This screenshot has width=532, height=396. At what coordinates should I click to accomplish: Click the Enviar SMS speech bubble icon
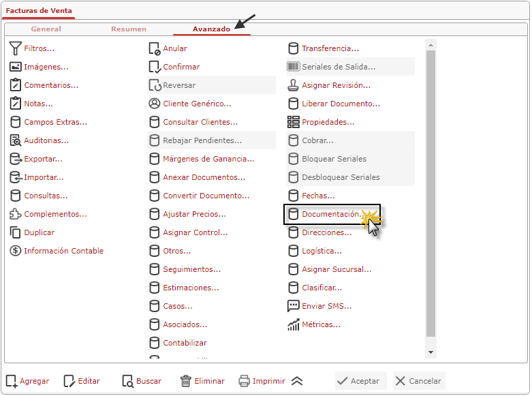pos(294,306)
